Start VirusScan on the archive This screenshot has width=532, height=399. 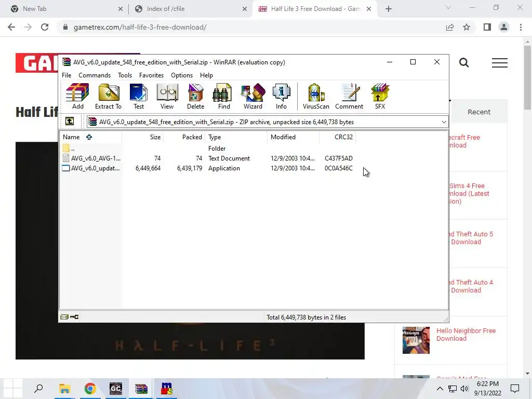click(316, 96)
